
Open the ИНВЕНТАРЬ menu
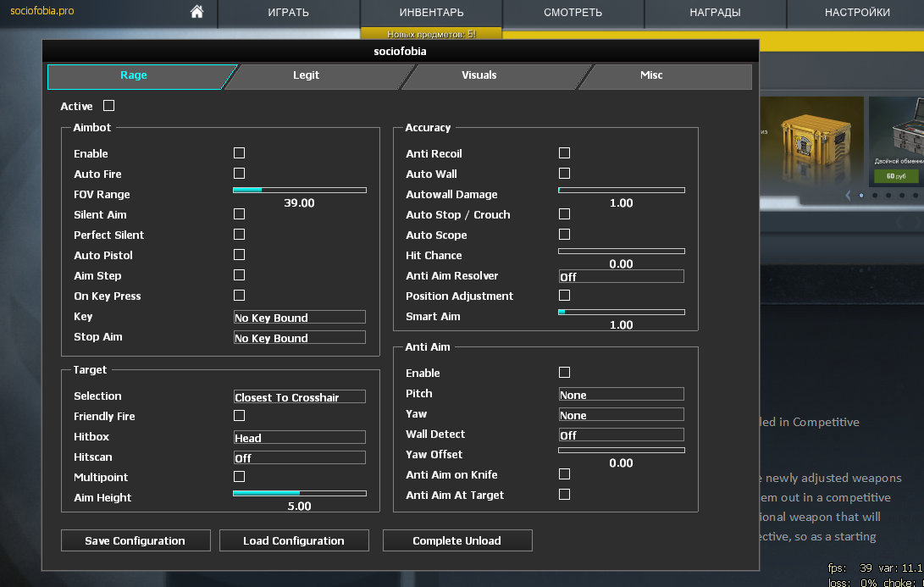(x=431, y=13)
